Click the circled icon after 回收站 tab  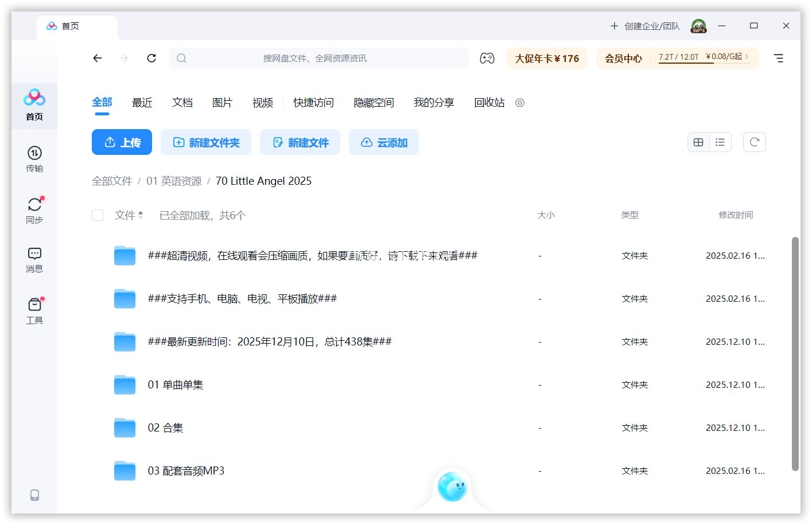pyautogui.click(x=520, y=103)
